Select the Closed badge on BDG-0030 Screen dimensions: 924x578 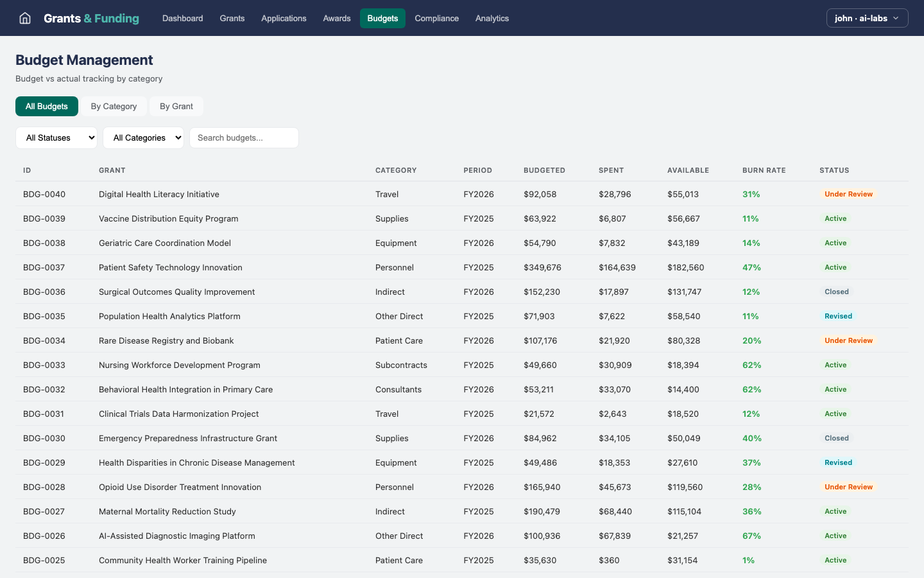[x=837, y=438]
